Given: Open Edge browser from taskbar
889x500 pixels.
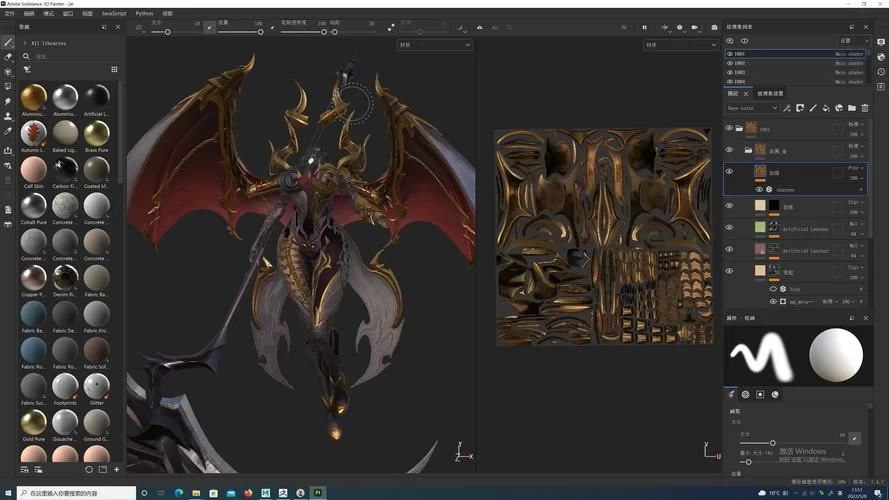Looking at the screenshot, I should pos(179,493).
